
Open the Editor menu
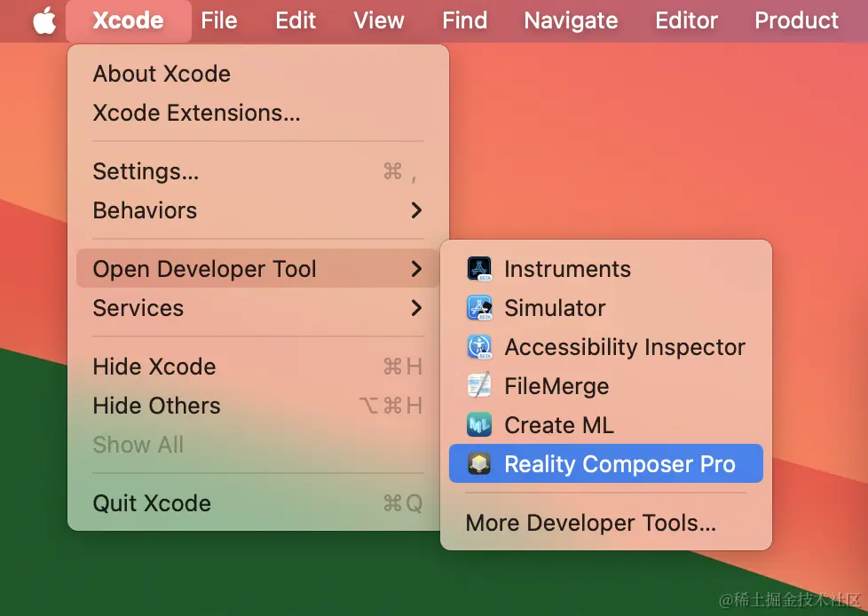(686, 20)
